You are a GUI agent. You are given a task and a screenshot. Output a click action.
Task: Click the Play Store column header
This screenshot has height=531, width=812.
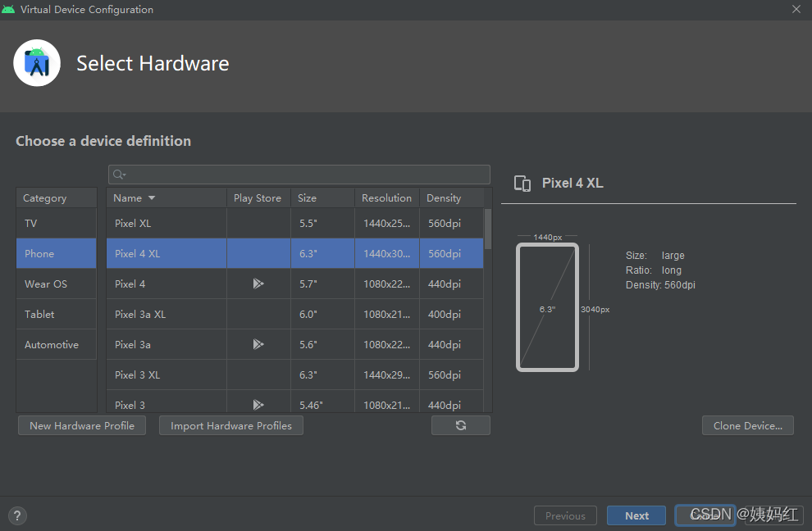[258, 197]
